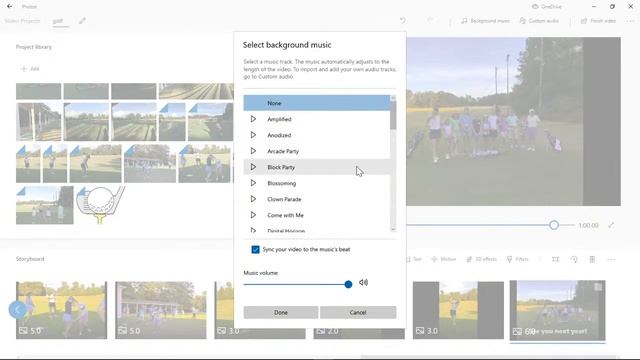Image resolution: width=640 pixels, height=360 pixels.
Task: Open Background music from the toolbar
Action: (x=485, y=21)
